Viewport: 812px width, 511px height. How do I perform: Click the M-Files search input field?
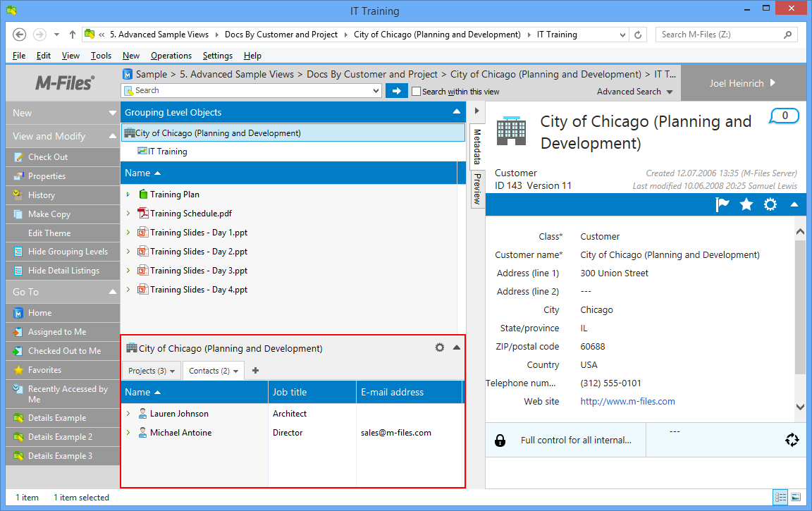click(250, 91)
